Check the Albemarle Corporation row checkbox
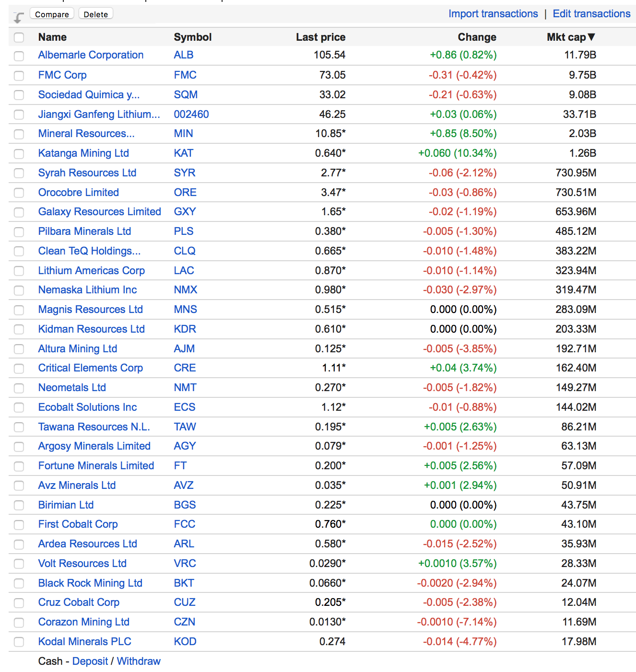The width and height of the screenshot is (636, 672). pos(19,56)
